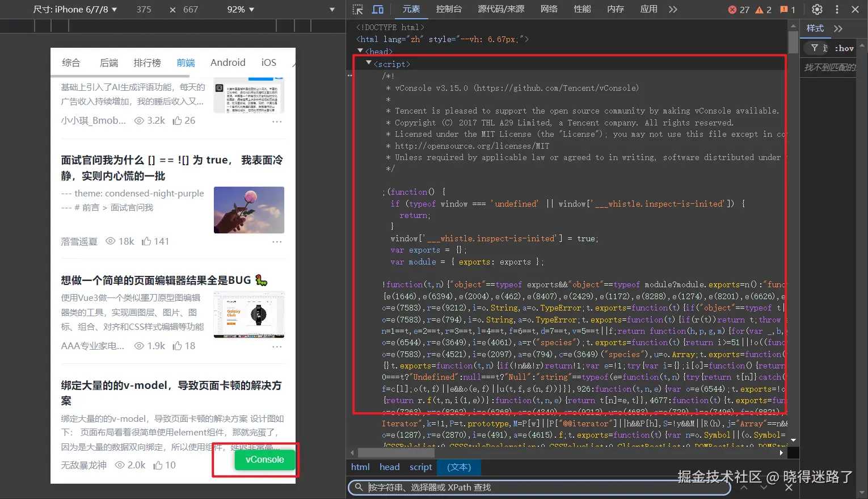
Task: Select the 前端 tab in the page
Action: 186,62
